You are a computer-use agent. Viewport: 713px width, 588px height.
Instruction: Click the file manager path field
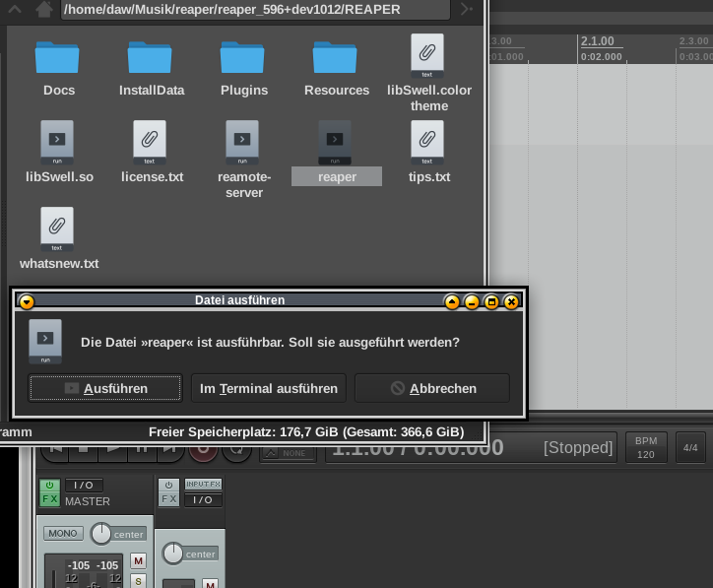tap(255, 9)
